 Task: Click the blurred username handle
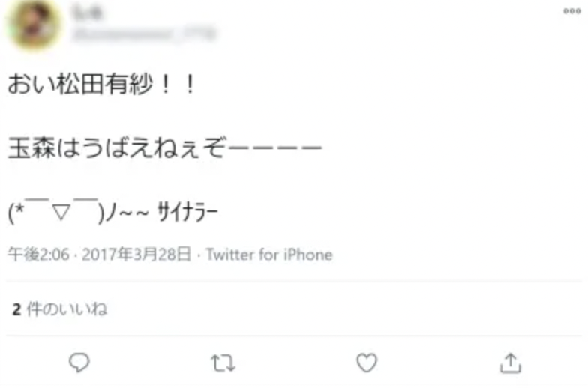144,34
